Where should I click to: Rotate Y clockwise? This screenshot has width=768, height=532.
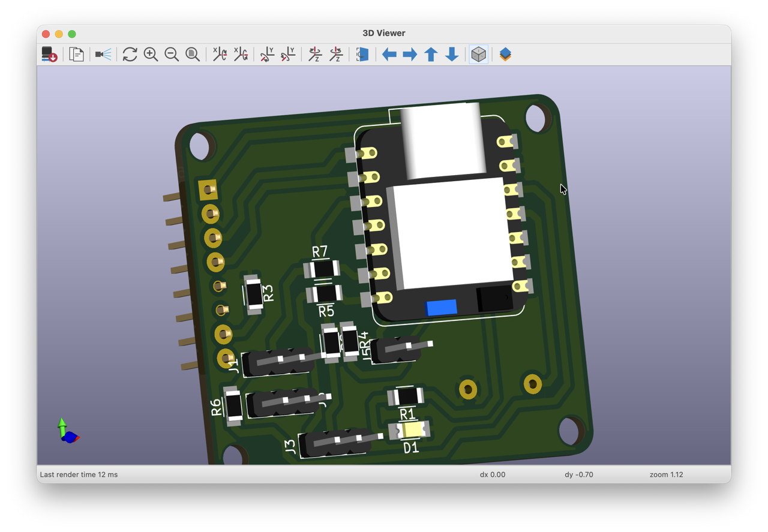267,55
